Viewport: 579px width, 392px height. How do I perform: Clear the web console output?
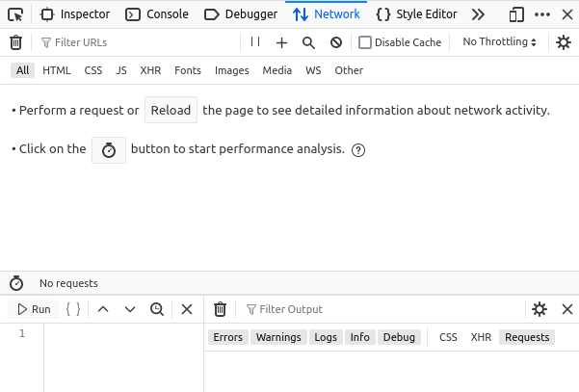(220, 309)
